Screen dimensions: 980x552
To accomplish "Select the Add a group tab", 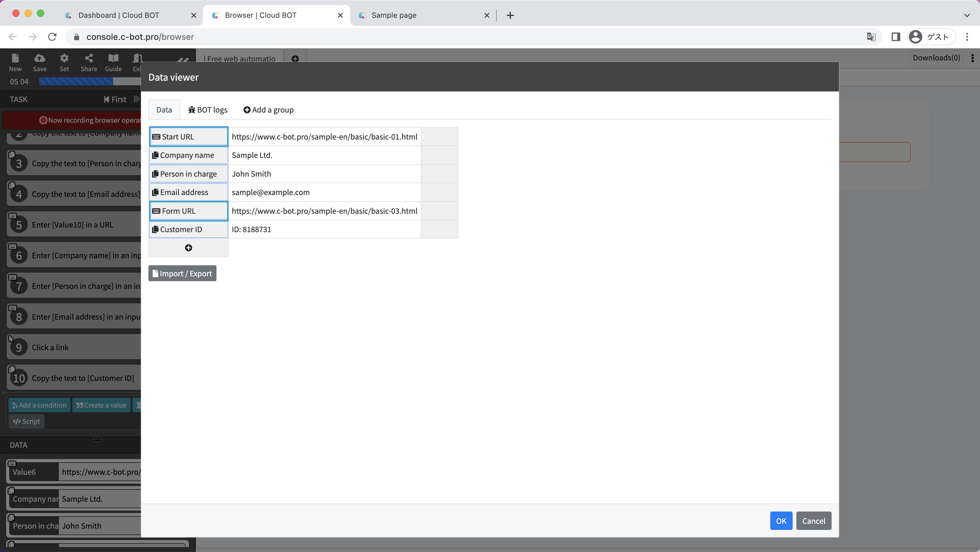I will click(x=268, y=110).
